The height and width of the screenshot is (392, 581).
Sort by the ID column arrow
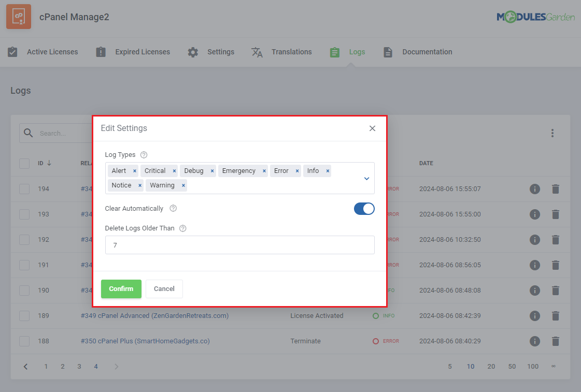(49, 163)
